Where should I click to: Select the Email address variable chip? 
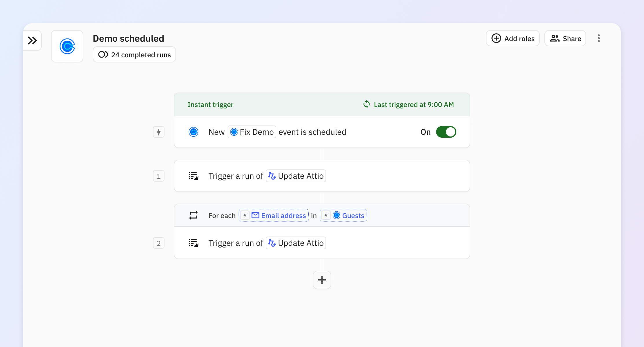click(274, 215)
